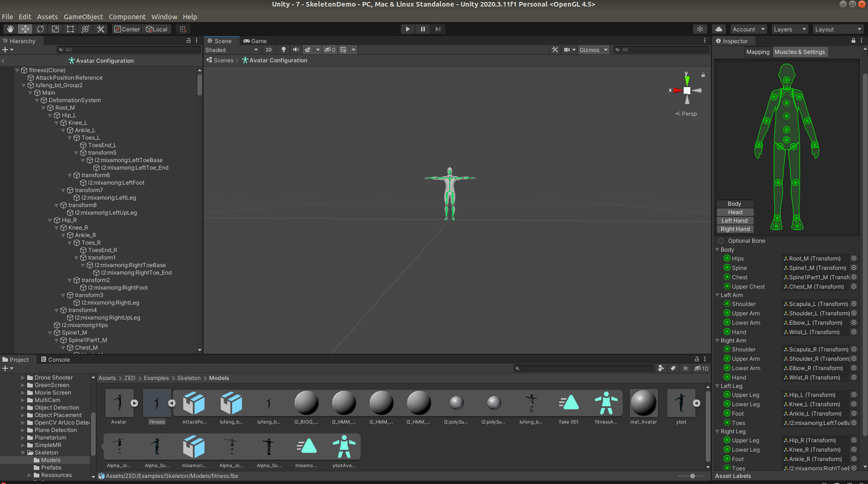Screen dimensions: 868x484
Task: Open Unity Collaborate cloud panel
Action: (x=719, y=29)
